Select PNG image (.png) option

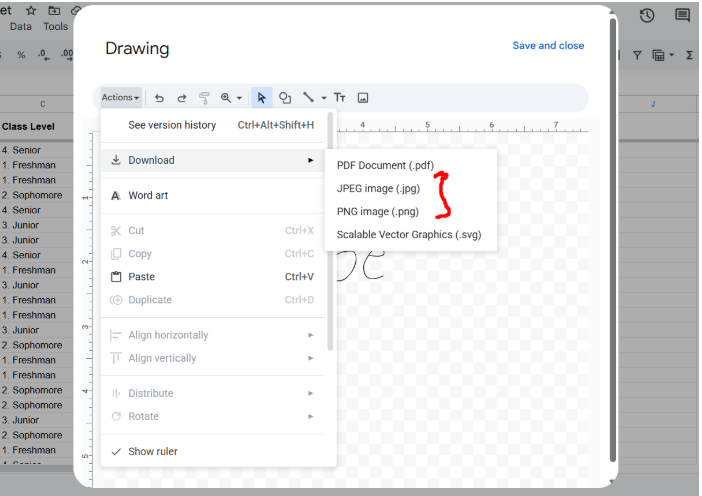click(377, 211)
